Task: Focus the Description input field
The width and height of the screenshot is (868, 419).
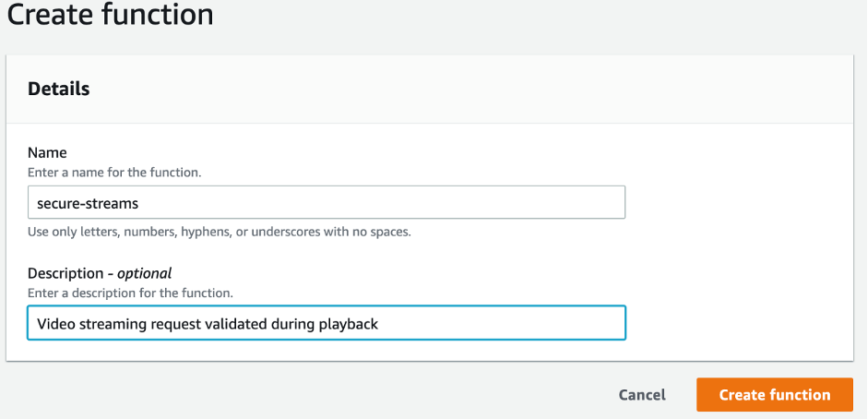Action: pos(327,323)
